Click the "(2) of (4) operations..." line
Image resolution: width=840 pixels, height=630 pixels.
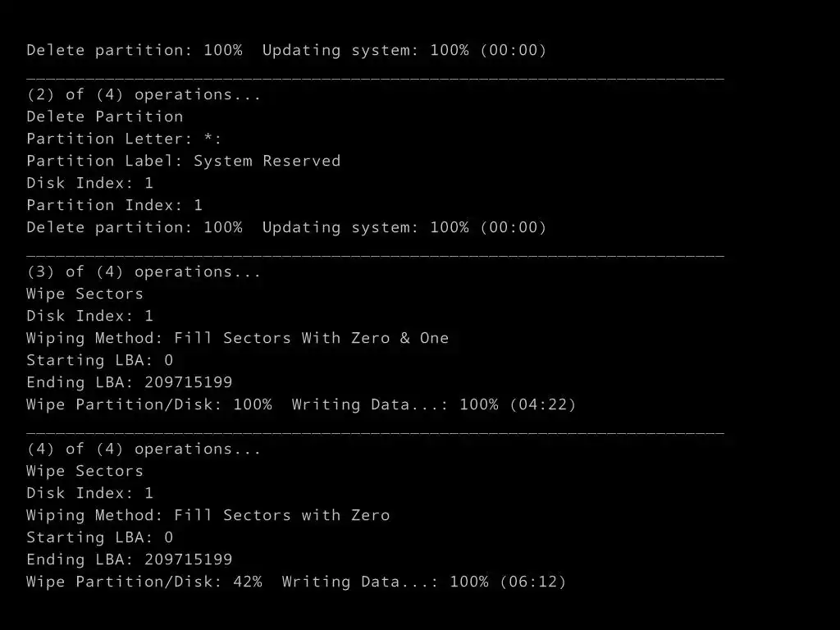tap(144, 94)
